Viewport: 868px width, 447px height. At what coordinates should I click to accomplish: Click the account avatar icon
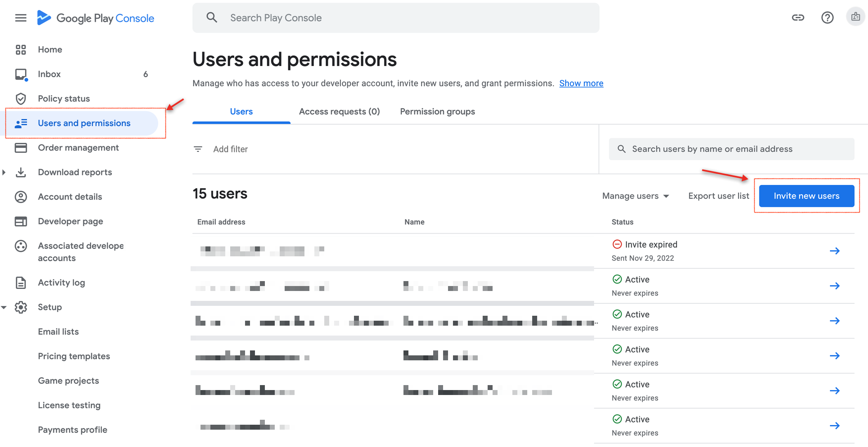click(x=855, y=17)
